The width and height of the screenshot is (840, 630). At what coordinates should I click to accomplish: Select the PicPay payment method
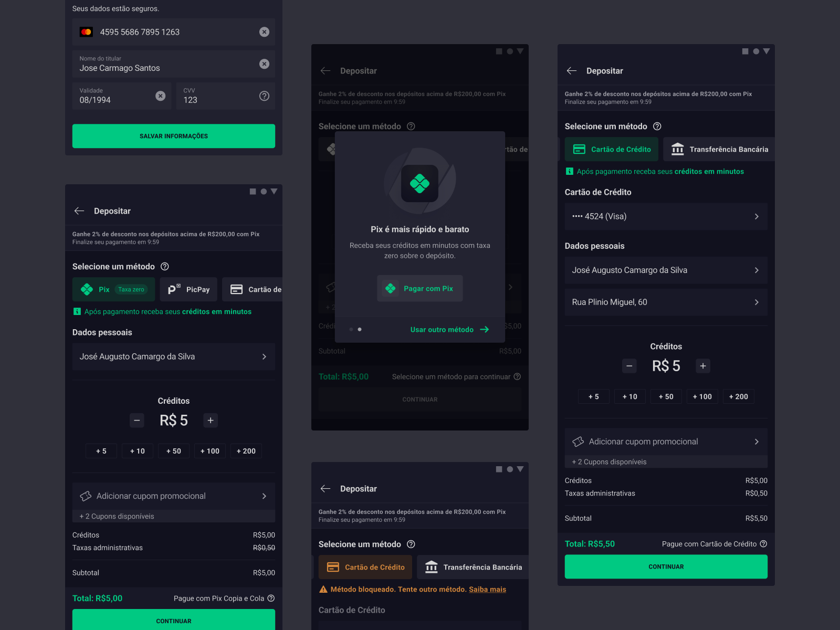pos(188,289)
